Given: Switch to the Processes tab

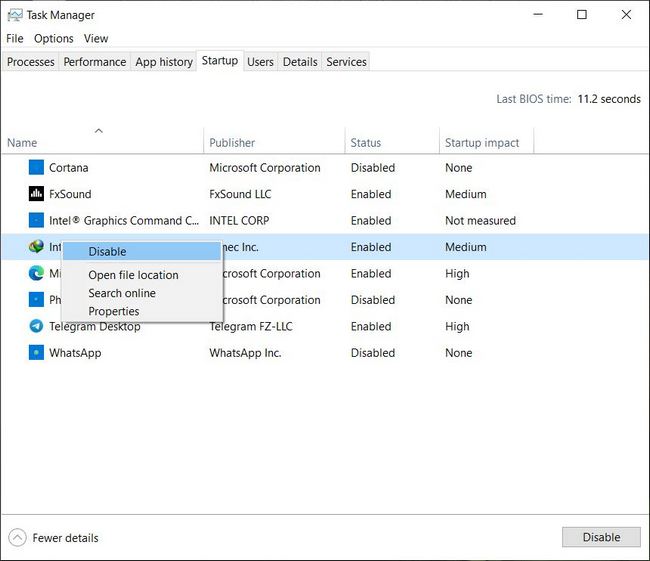Looking at the screenshot, I should point(31,62).
